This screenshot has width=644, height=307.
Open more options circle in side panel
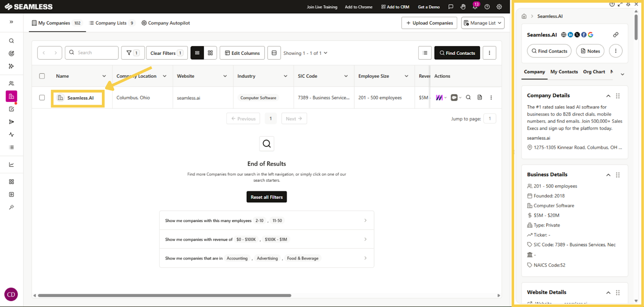click(x=615, y=51)
